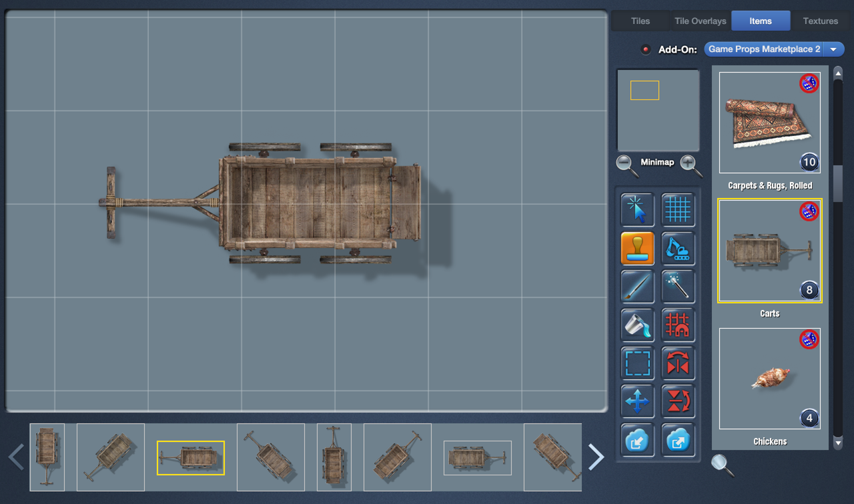Image resolution: width=854 pixels, height=504 pixels.
Task: Toggle the grid display tool
Action: (678, 210)
